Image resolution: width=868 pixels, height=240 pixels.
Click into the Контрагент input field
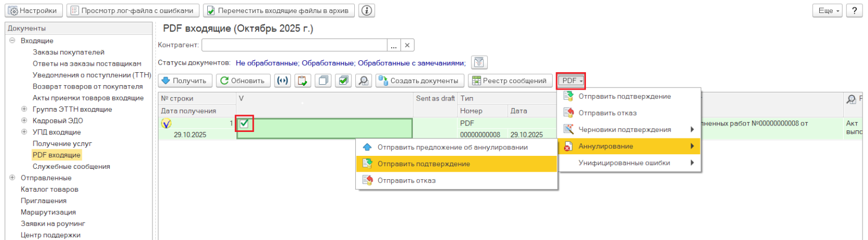pos(294,45)
